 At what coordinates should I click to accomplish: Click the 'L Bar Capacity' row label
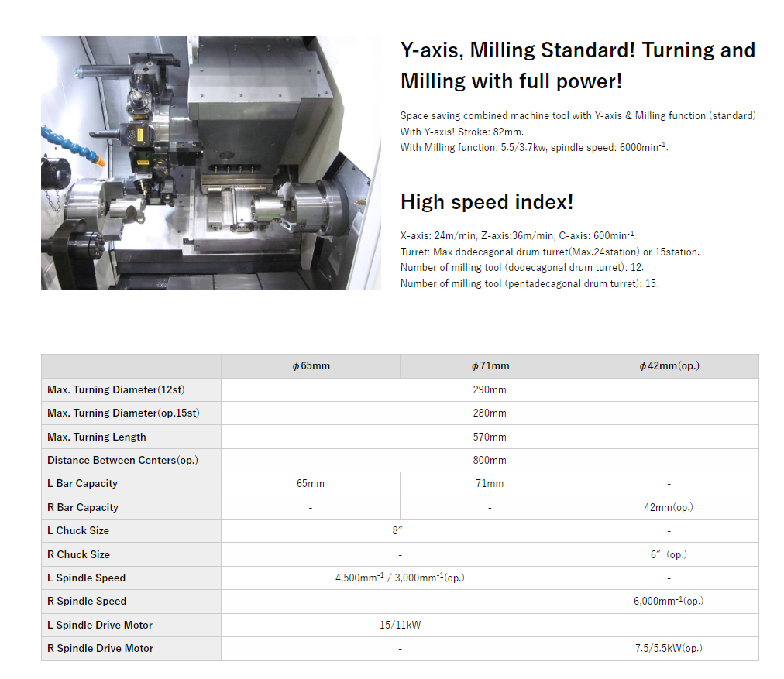click(x=83, y=484)
